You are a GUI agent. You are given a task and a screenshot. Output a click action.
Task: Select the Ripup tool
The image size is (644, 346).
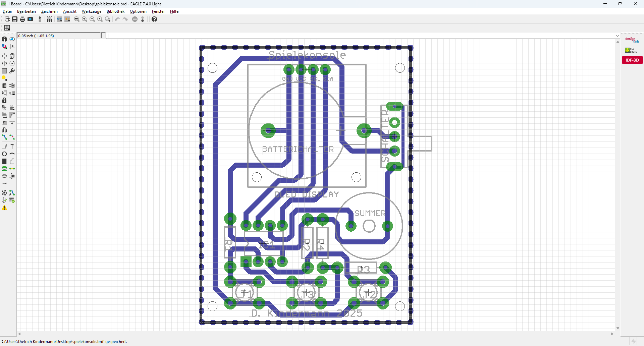12,137
